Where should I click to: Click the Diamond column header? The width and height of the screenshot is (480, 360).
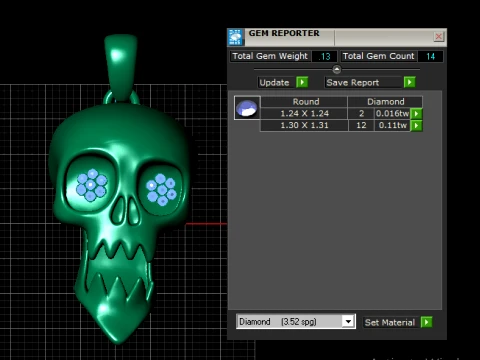point(386,102)
